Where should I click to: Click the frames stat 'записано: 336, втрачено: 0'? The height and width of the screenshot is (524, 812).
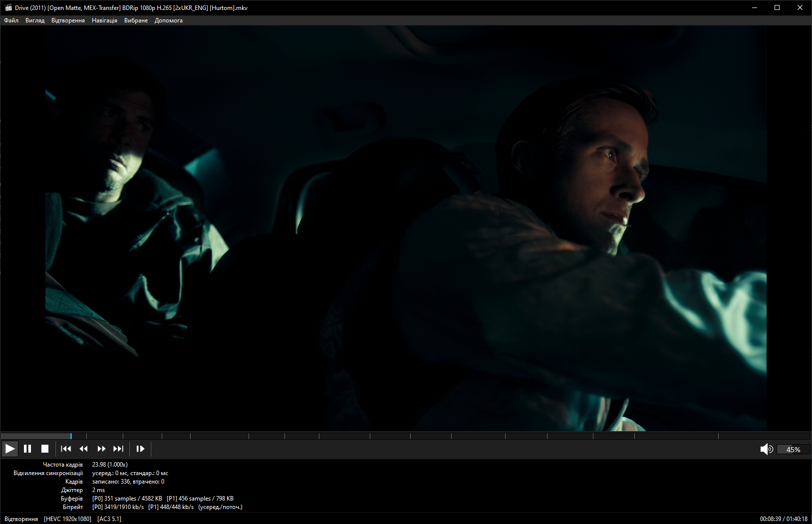128,482
